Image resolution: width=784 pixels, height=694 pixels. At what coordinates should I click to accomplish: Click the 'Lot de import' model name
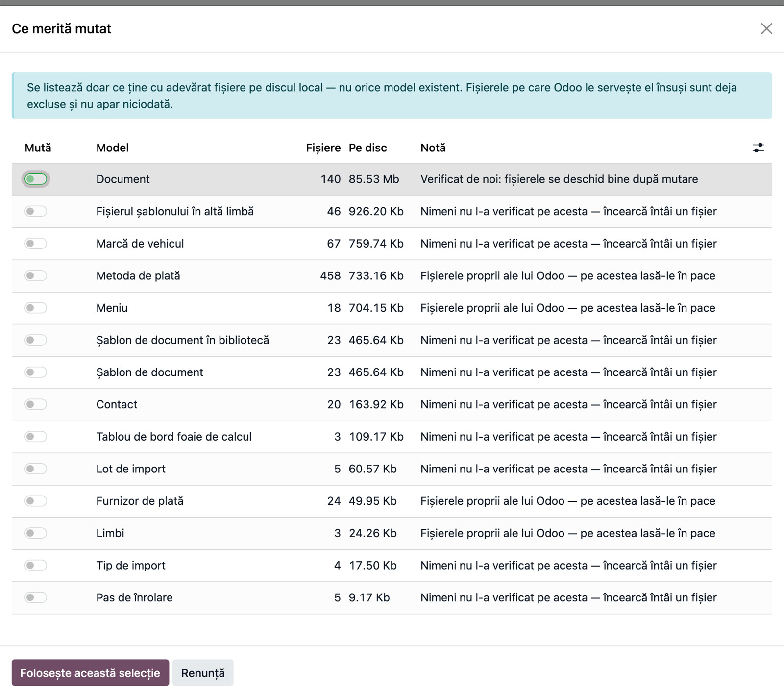coord(131,469)
